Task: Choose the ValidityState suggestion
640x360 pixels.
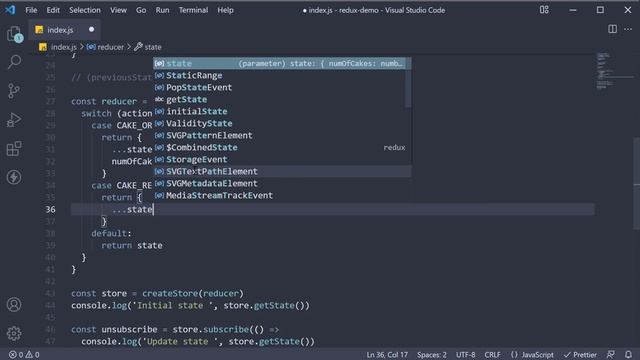Action: [x=282, y=123]
